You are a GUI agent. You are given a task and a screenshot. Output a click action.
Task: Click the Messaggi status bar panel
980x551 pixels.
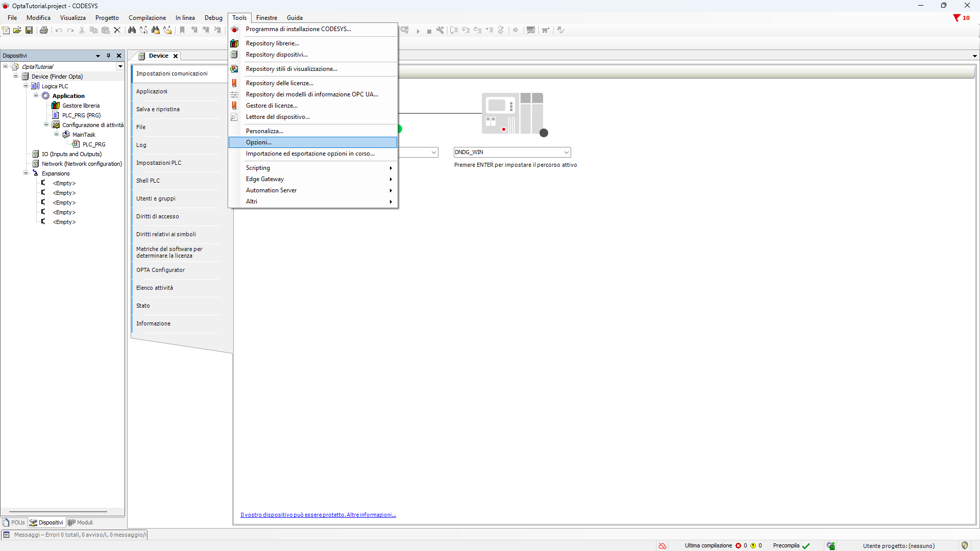pos(75,535)
